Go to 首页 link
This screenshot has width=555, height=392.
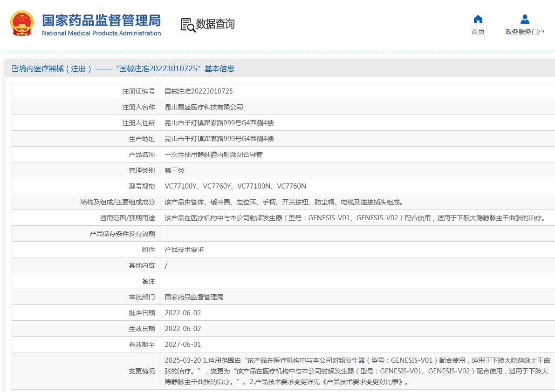click(478, 32)
